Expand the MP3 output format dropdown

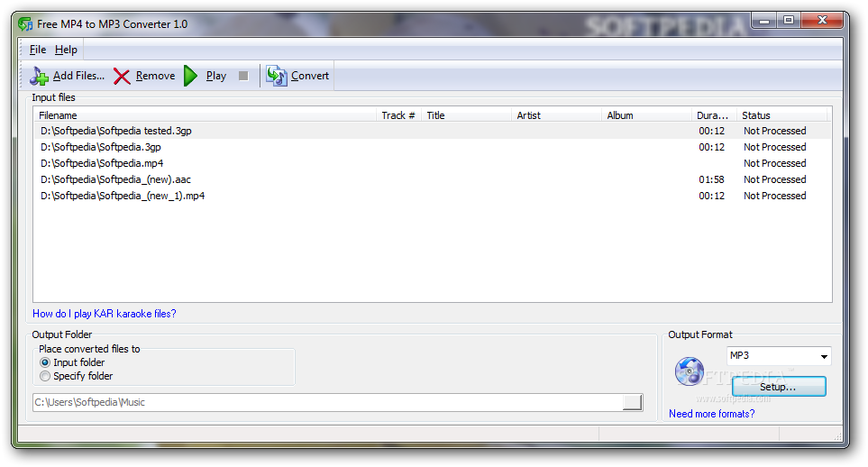(824, 356)
